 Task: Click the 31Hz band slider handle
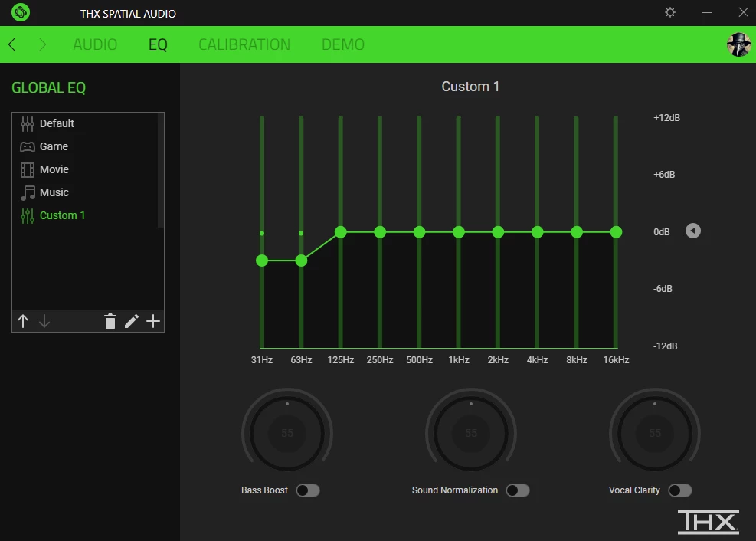click(262, 261)
